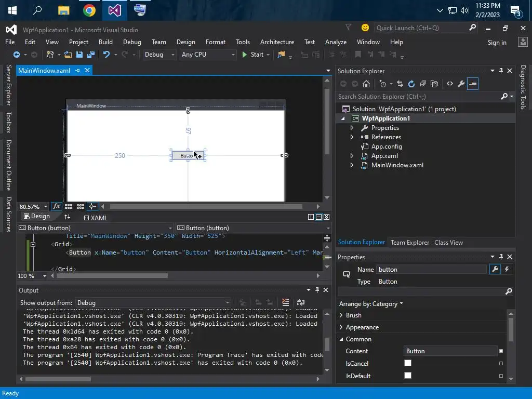Click the Quick Launch search box
Viewport: 532px width, 399px height.
(421, 28)
